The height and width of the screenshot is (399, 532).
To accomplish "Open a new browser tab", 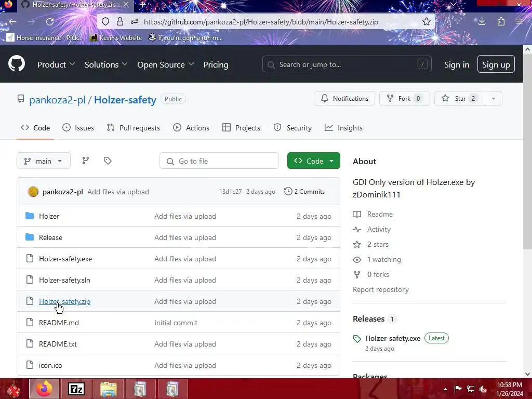I will click(x=143, y=5).
